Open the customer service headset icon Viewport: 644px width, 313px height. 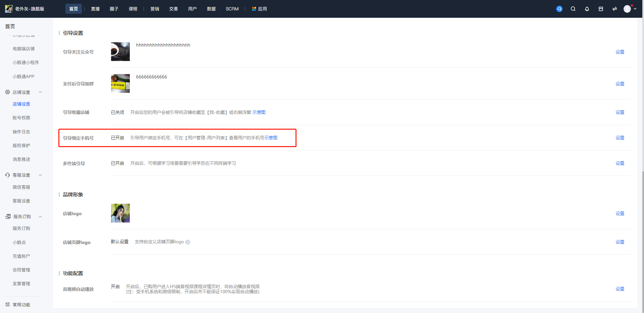click(559, 9)
